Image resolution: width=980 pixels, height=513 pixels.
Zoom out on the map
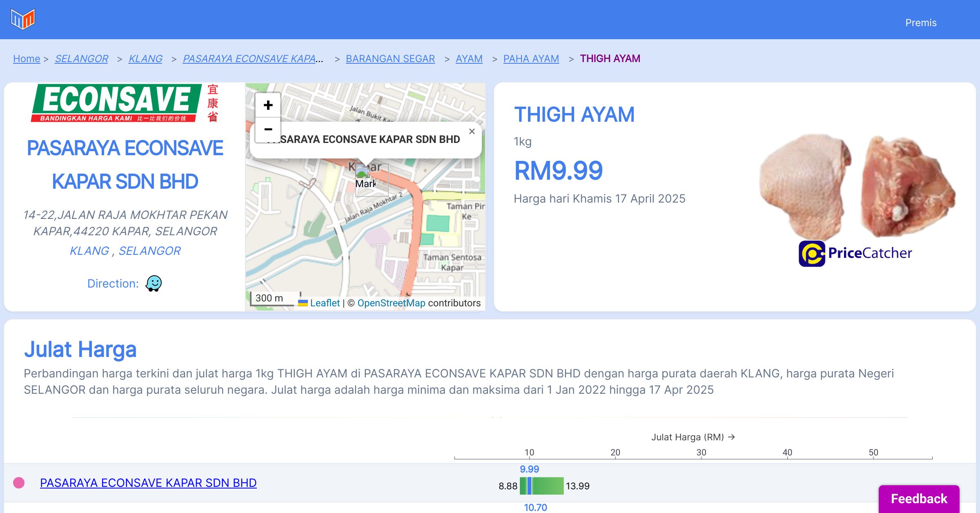(268, 130)
